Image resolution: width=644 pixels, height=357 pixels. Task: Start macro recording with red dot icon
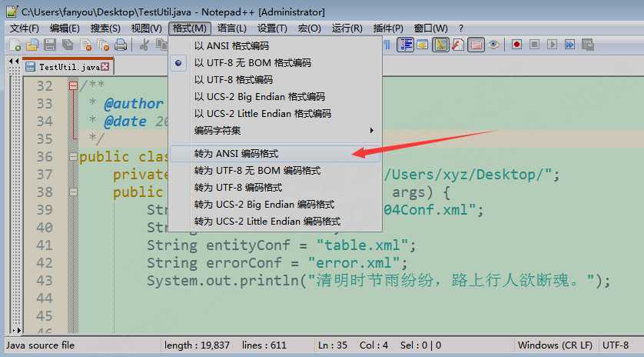coord(516,45)
